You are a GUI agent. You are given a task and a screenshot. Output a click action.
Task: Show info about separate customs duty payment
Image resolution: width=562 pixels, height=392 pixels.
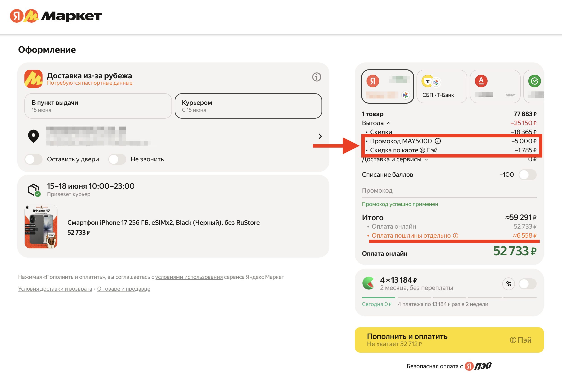click(x=455, y=236)
